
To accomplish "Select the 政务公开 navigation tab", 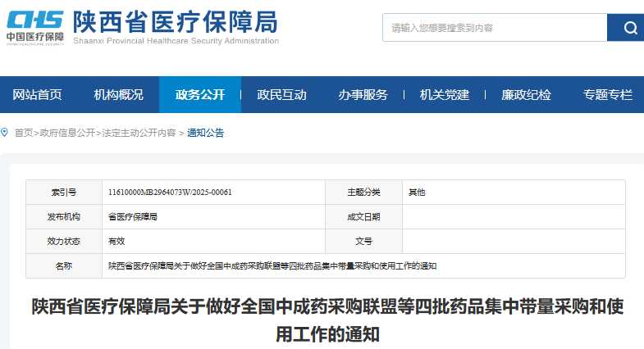I will tap(200, 95).
